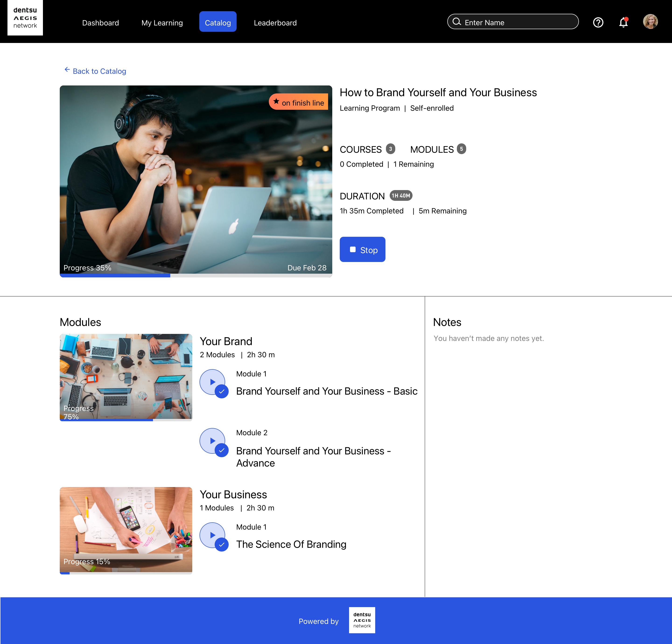Click the program title How to Brand Yourself
Image resolution: width=672 pixels, height=644 pixels.
[x=438, y=92]
